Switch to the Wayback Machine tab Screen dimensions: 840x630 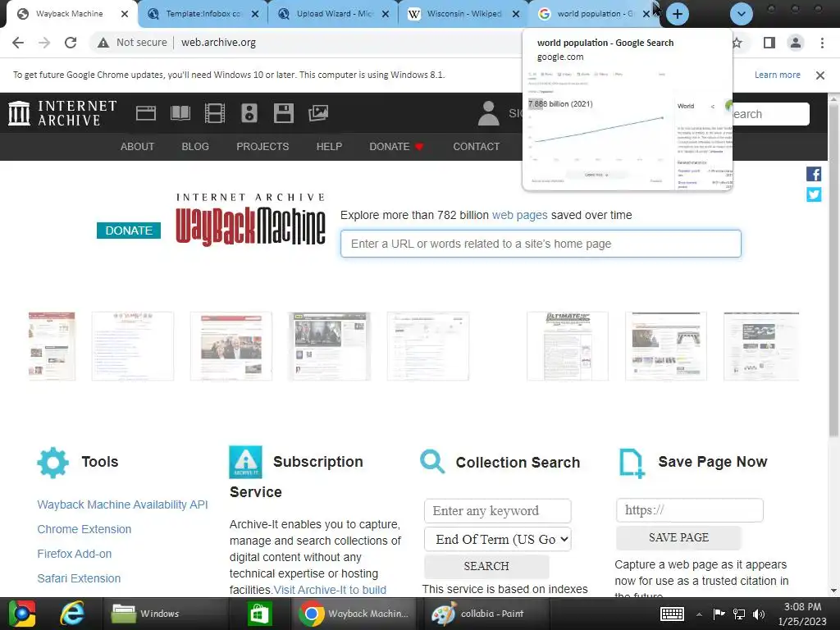pyautogui.click(x=70, y=14)
